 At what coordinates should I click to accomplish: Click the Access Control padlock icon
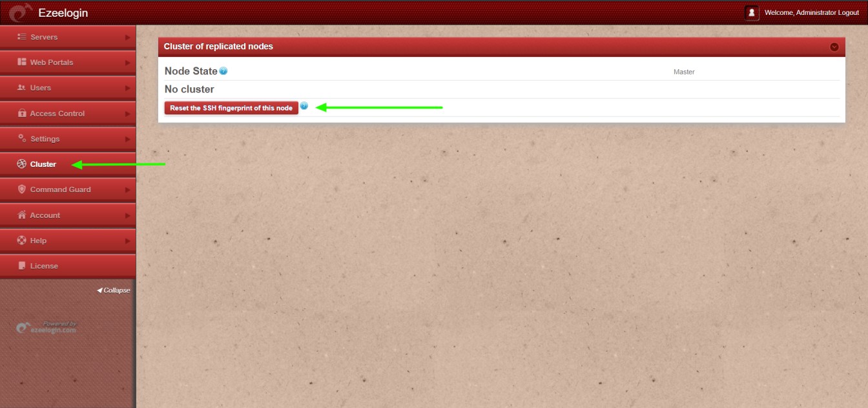click(22, 113)
